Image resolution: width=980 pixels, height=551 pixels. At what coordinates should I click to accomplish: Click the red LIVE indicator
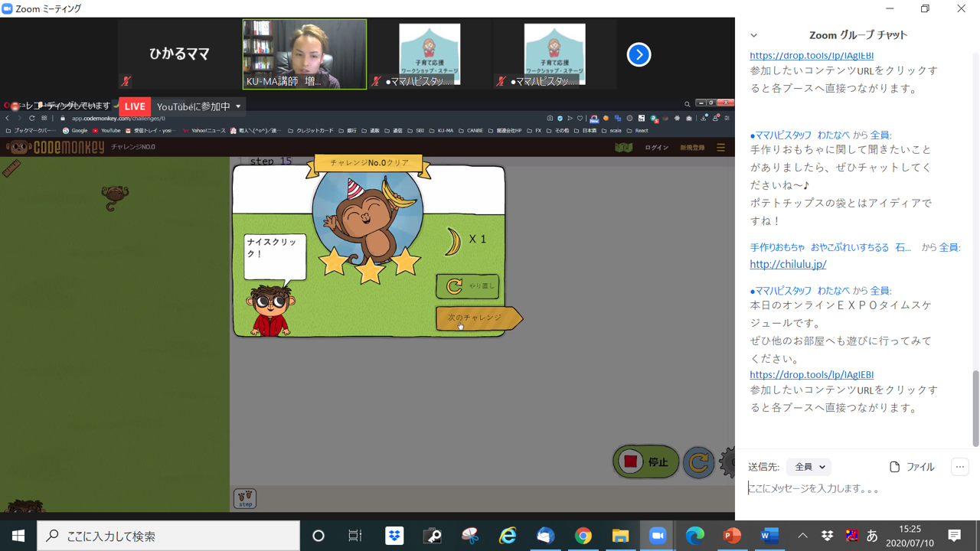pos(135,106)
